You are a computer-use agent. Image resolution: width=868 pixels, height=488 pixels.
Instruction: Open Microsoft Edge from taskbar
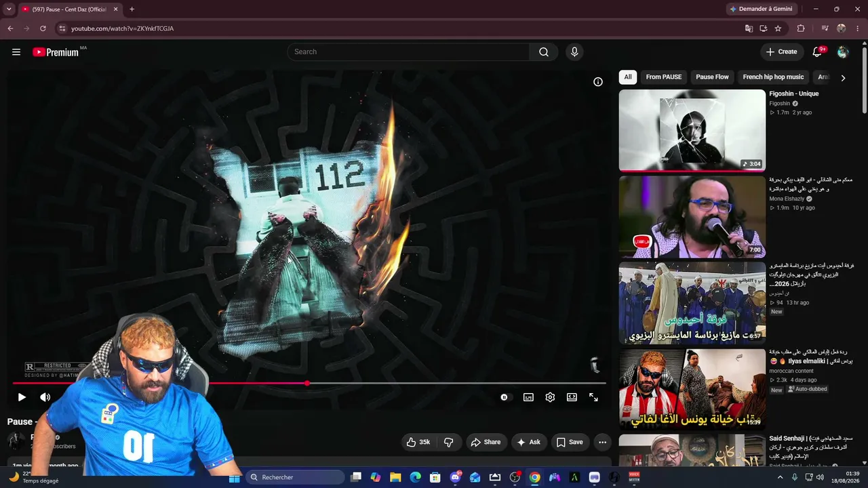(415, 478)
